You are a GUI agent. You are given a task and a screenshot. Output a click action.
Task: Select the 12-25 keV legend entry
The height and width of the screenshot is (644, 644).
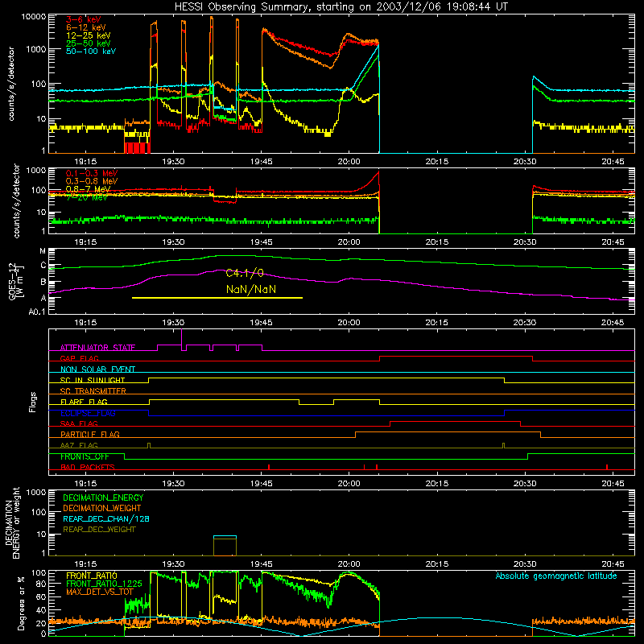(x=89, y=35)
